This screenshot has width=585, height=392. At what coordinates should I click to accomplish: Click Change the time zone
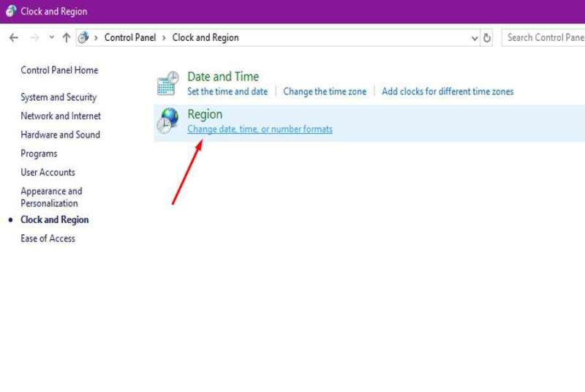tap(325, 91)
